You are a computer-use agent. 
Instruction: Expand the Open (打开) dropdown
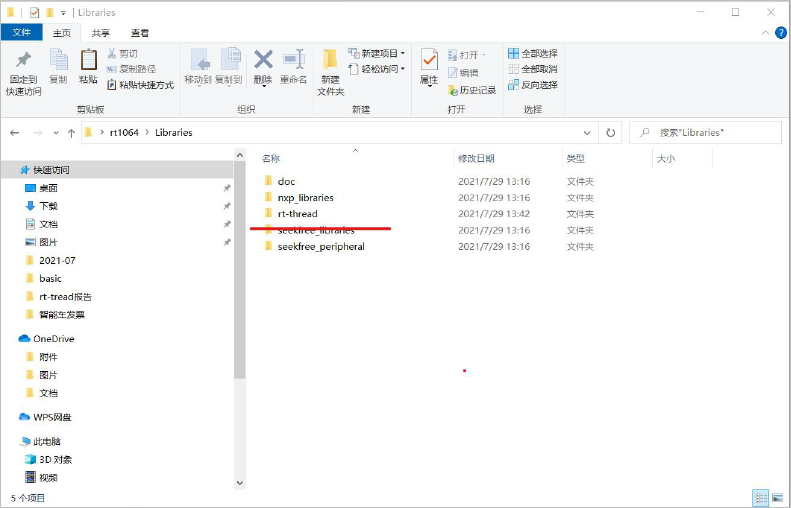pyautogui.click(x=467, y=54)
